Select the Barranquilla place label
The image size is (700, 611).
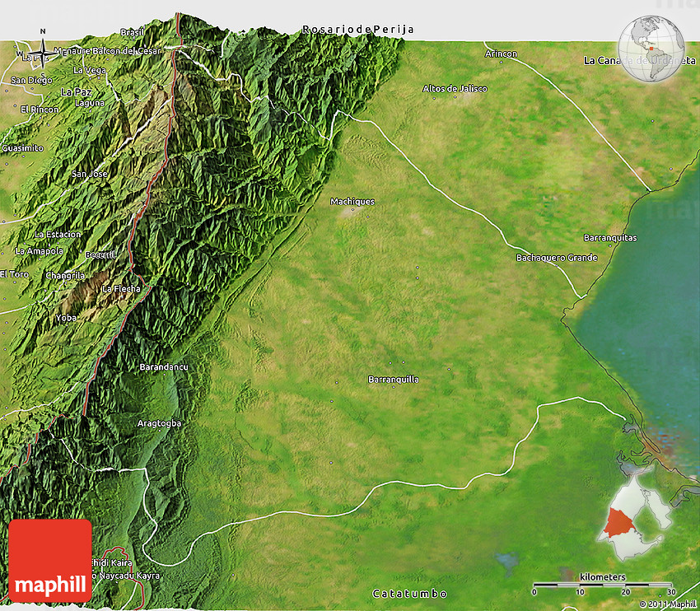pyautogui.click(x=393, y=380)
